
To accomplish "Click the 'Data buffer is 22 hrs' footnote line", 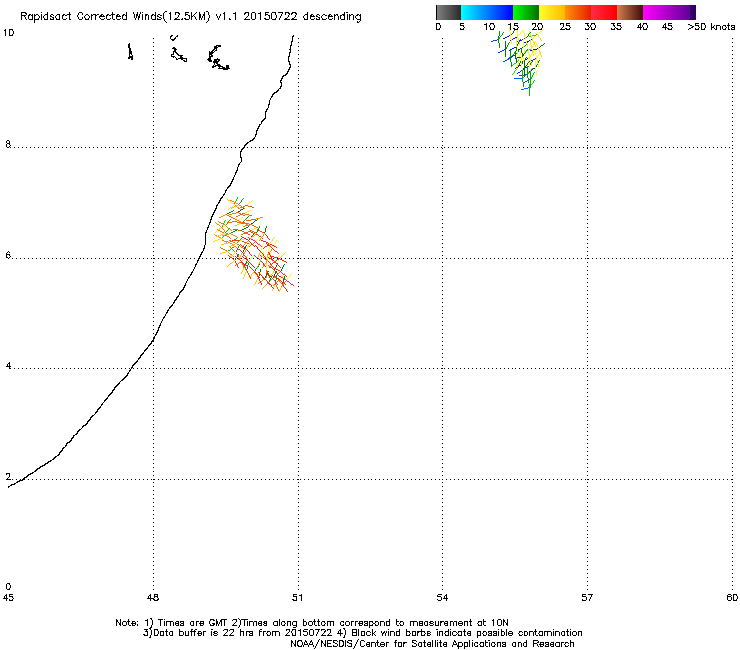I will 362,633.
